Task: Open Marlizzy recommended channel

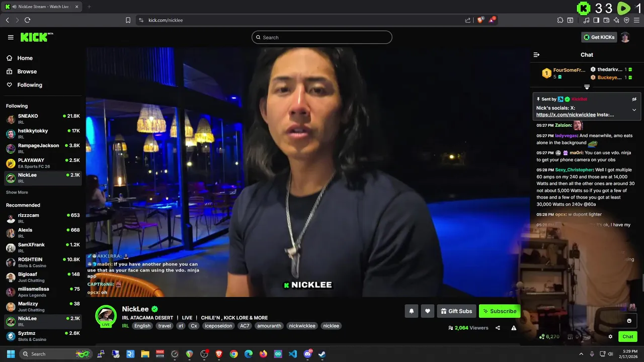Action: pyautogui.click(x=43, y=306)
